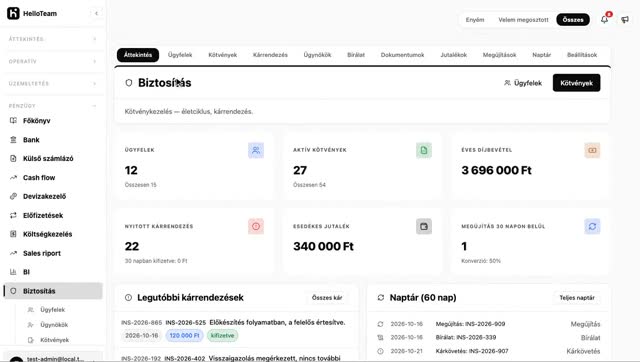Switch to the Naptár tab
This screenshot has height=362, width=640.
coord(542,55)
